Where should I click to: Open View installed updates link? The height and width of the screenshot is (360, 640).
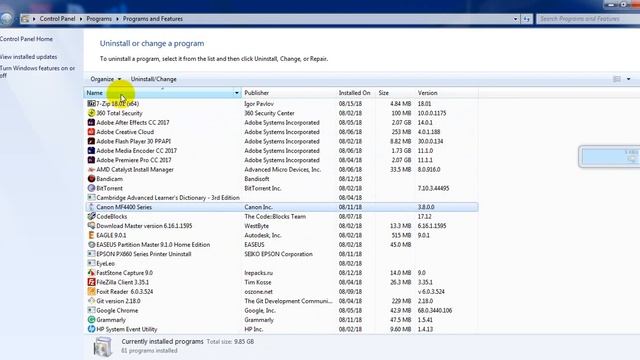28,57
